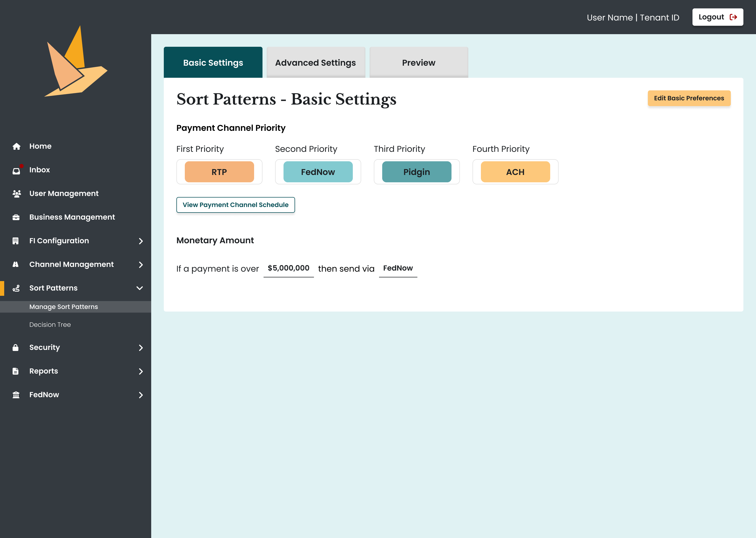Screen dimensions: 756x538
Task: Switch to the Advanced Settings tab
Action: 316,63
